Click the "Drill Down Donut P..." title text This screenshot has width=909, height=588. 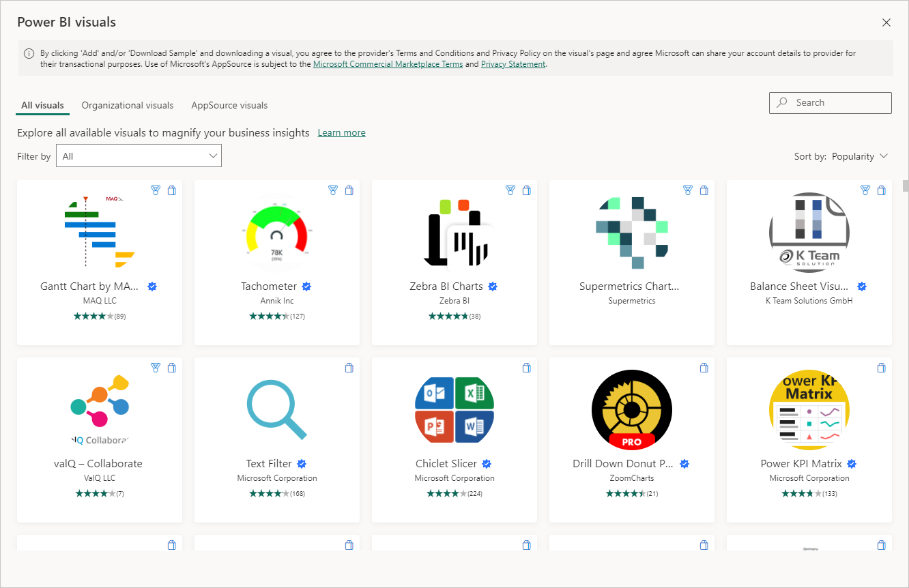click(623, 464)
